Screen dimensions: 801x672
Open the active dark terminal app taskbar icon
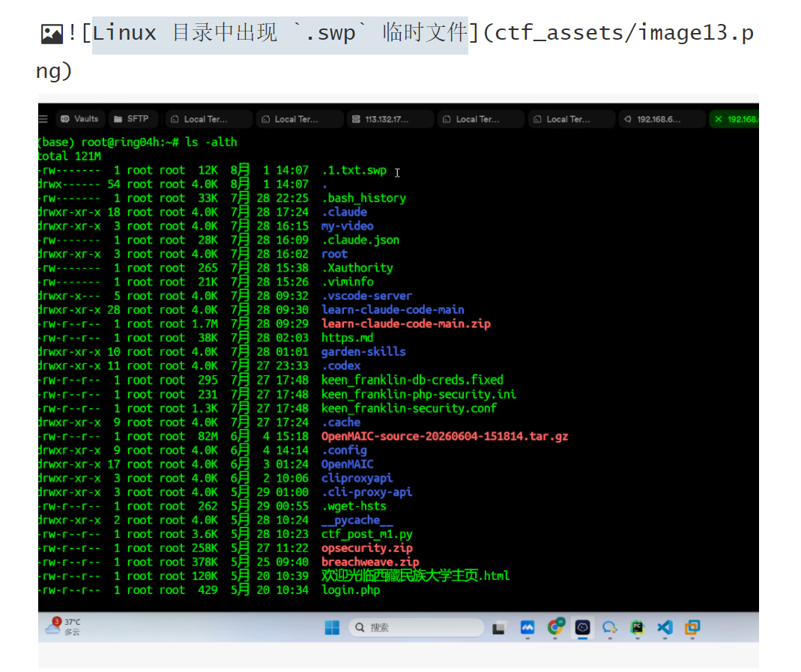(x=582, y=627)
